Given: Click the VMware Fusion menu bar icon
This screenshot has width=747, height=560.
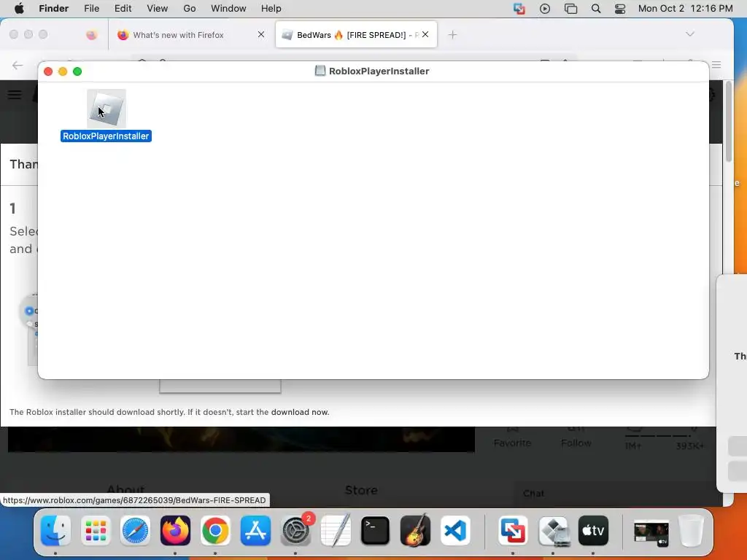Looking at the screenshot, I should tap(519, 9).
